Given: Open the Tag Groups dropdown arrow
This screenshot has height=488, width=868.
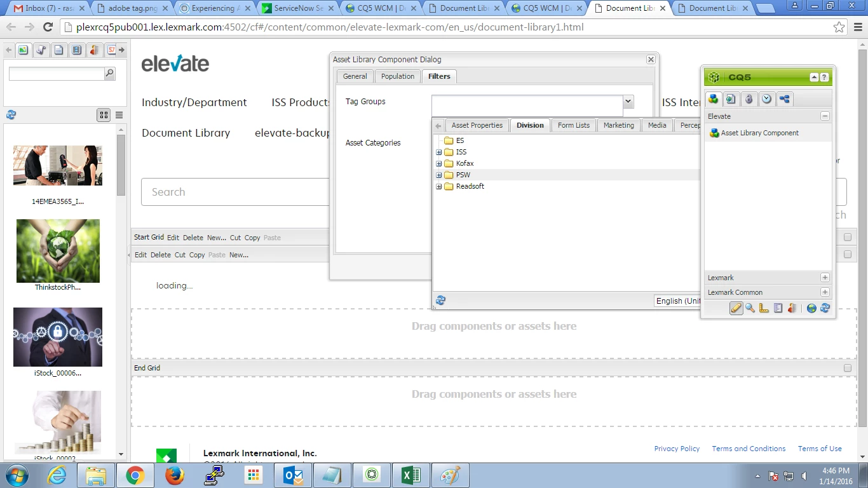Looking at the screenshot, I should coord(628,102).
